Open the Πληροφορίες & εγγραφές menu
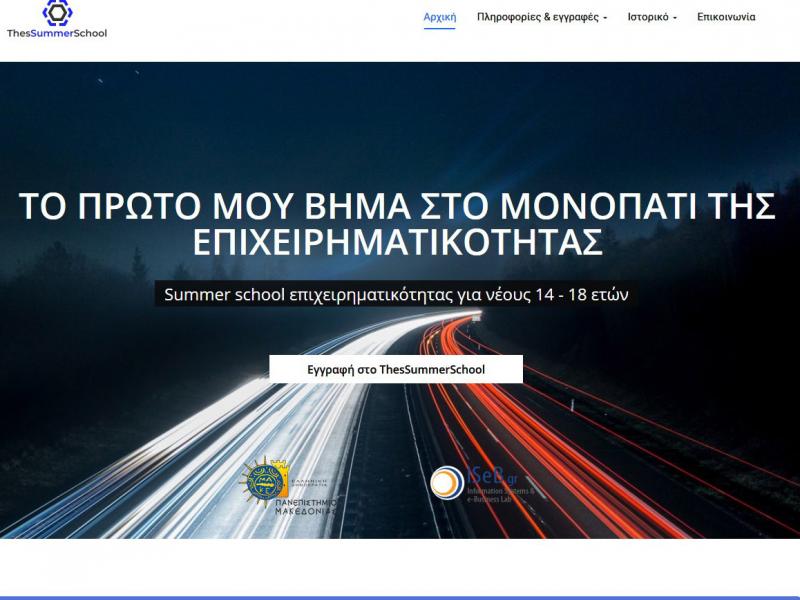This screenshot has width=800, height=600. (537, 17)
